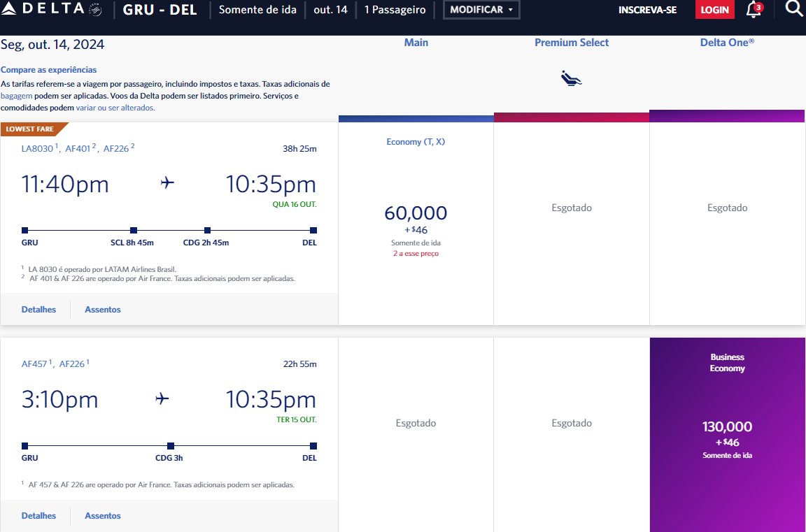Open the Compare as experiências link
Viewport: 806px width, 532px height.
[x=48, y=70]
